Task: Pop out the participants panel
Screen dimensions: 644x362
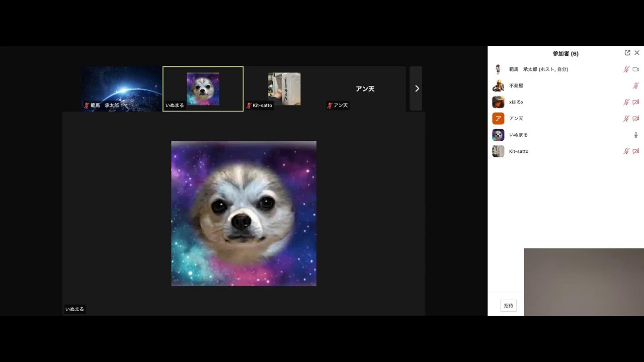Action: [x=627, y=53]
